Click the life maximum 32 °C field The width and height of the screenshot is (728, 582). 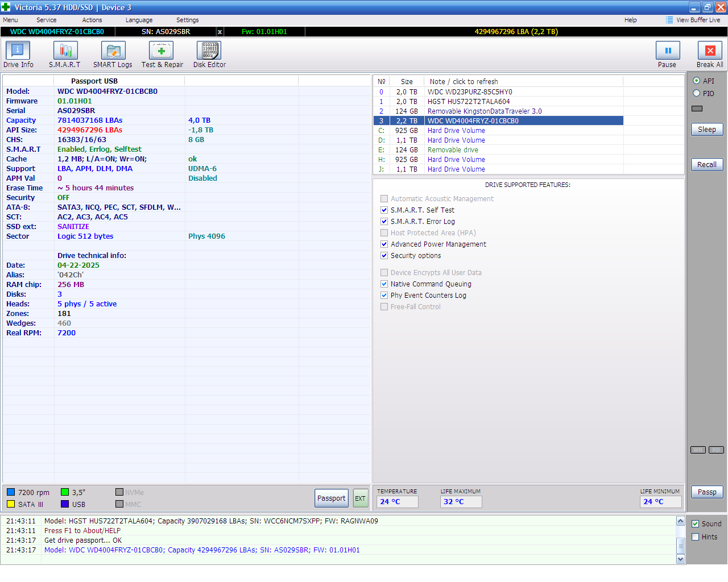[461, 502]
